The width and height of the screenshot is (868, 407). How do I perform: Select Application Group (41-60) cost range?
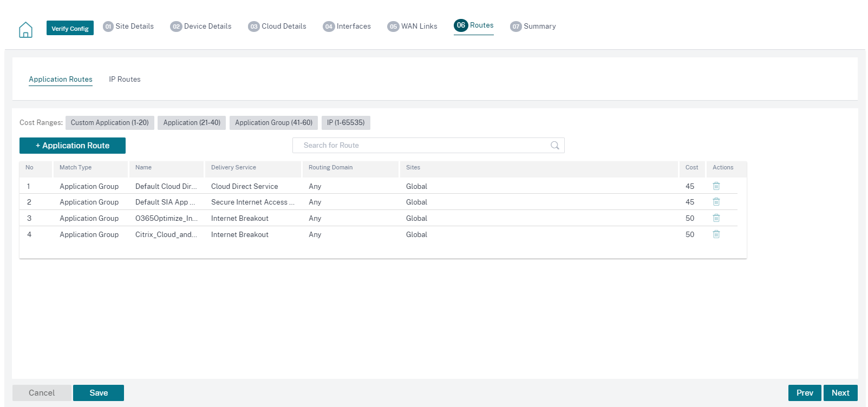tap(273, 123)
